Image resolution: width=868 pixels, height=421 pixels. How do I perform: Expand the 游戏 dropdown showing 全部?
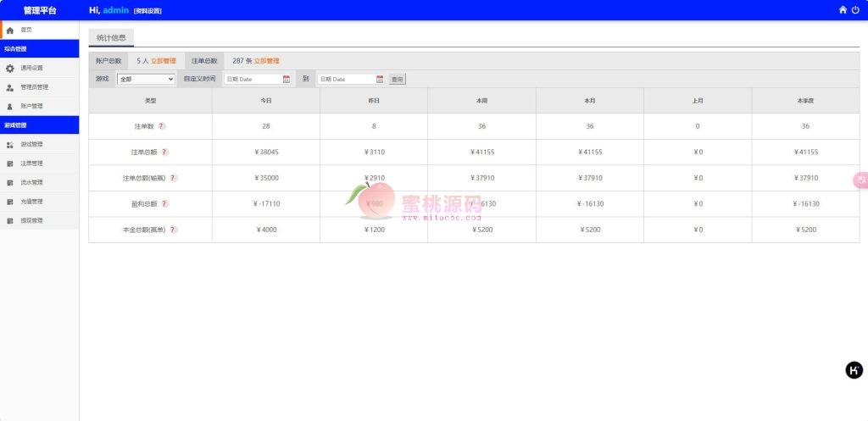point(146,79)
